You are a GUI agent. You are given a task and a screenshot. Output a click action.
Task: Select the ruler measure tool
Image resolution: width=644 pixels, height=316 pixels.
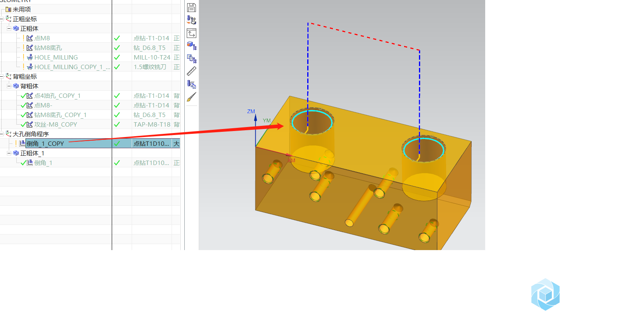(x=192, y=72)
